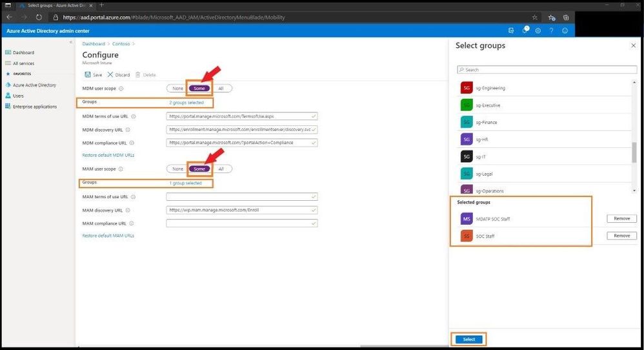Click the Save icon in Configure toolbar
Image resolution: width=644 pixels, height=350 pixels.
[88, 75]
